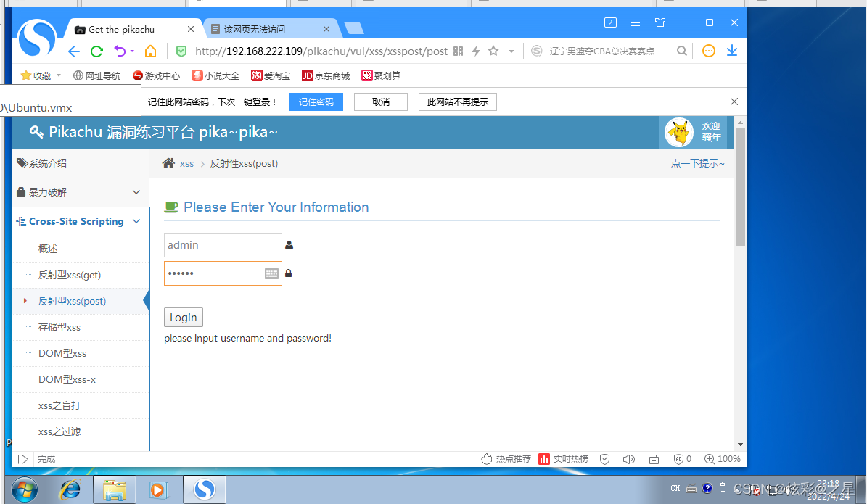Click the Login button
This screenshot has width=867, height=504.
point(184,317)
